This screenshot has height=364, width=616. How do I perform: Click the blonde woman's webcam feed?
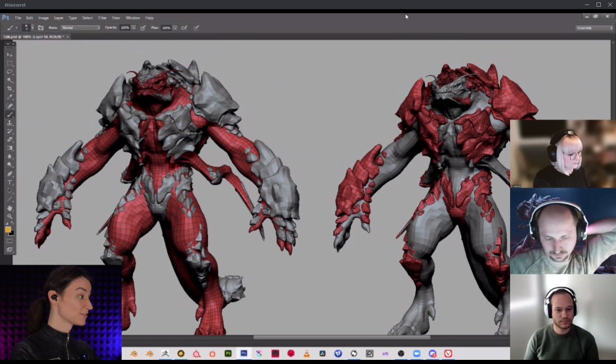(563, 154)
